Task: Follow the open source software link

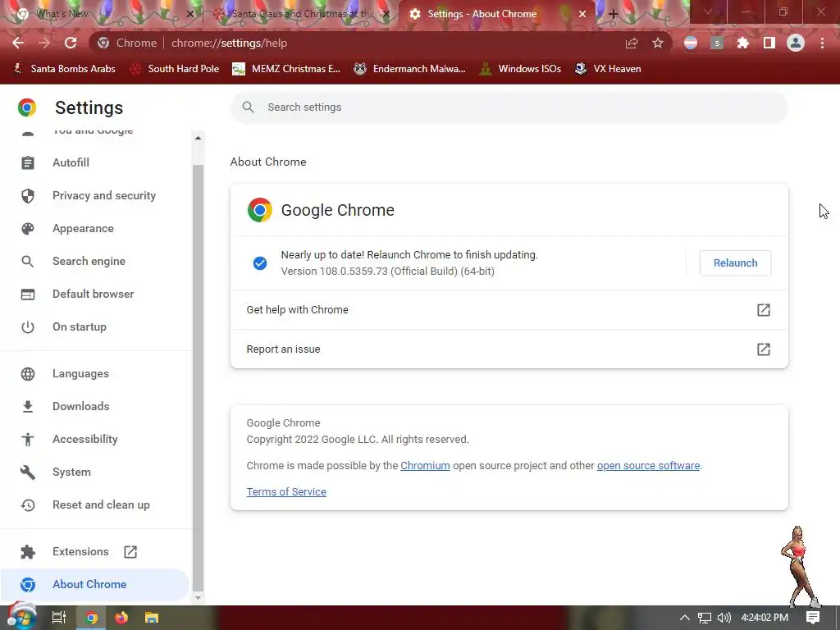Action: [648, 466]
